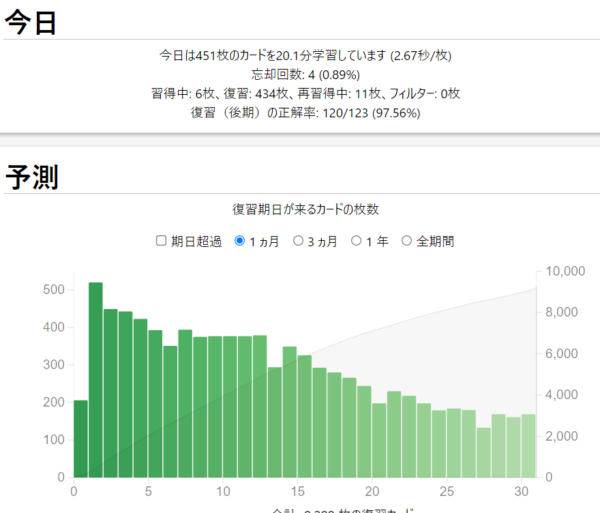Click the 500 label on left axis
Image resolution: width=600 pixels, height=513 pixels.
coord(53,290)
